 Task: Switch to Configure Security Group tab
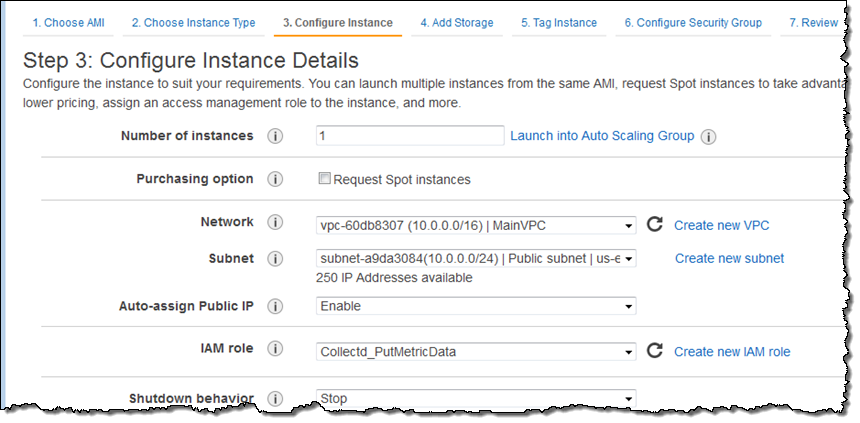(x=692, y=22)
